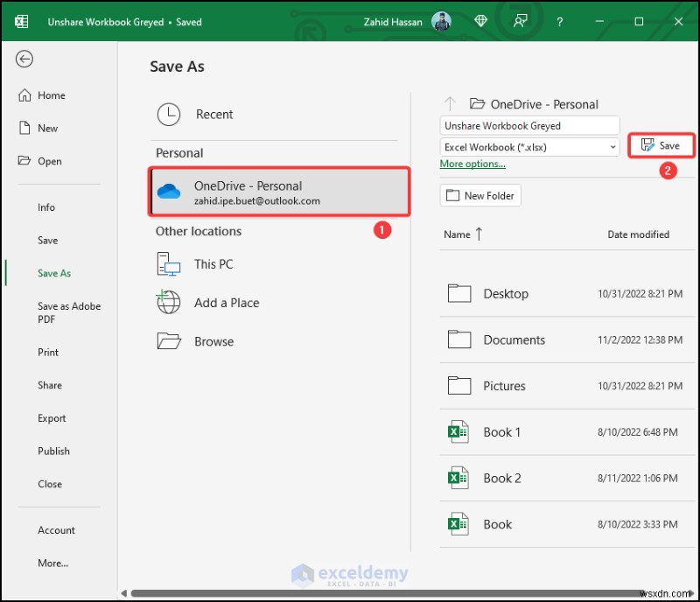Click the back arrow circle icon
The width and height of the screenshot is (700, 602).
pyautogui.click(x=24, y=59)
